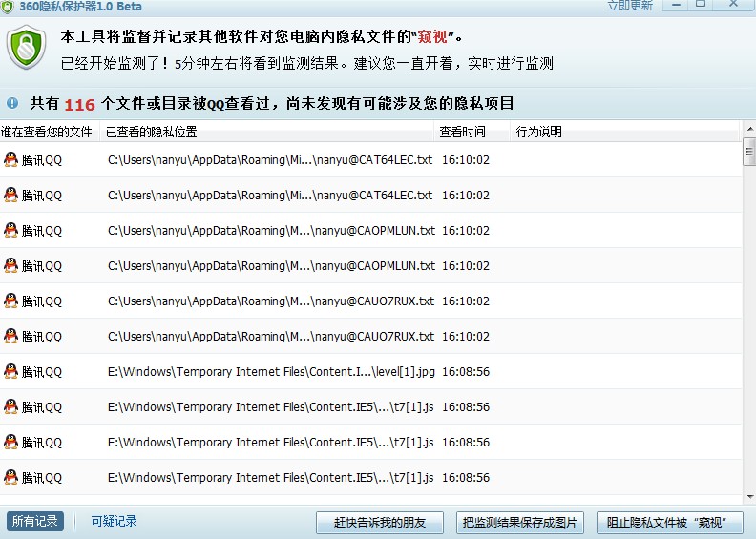Click QQ penguin icon in first CAT64LEC.txt row
Viewport: 756px width, 539px height.
[10, 159]
